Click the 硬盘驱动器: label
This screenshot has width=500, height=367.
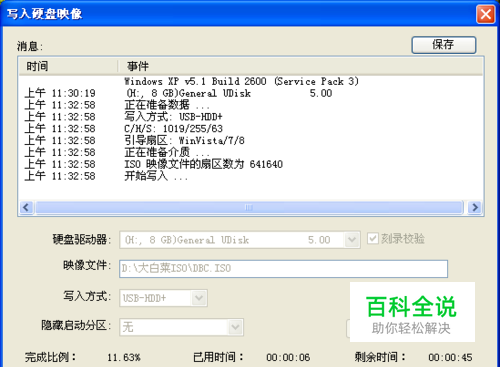(82, 239)
